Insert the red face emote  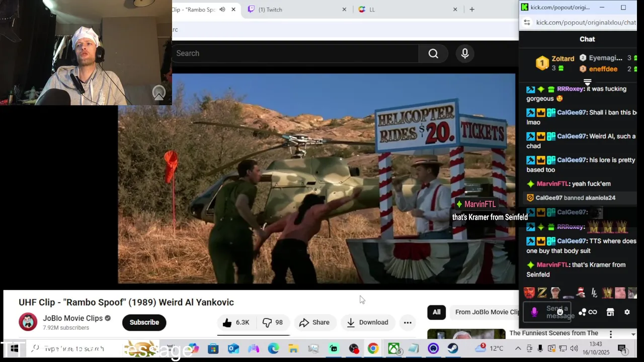click(x=529, y=293)
